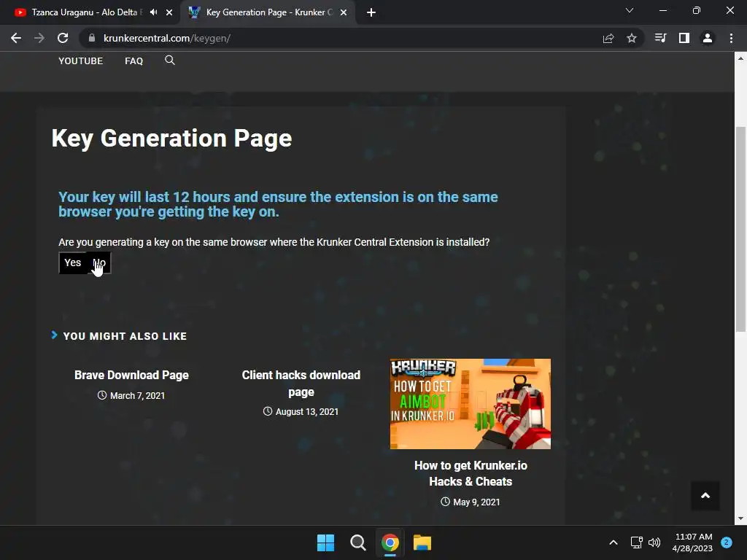Expand the tab search dropdown arrow
Screen dimensions: 747x560
[x=630, y=10]
